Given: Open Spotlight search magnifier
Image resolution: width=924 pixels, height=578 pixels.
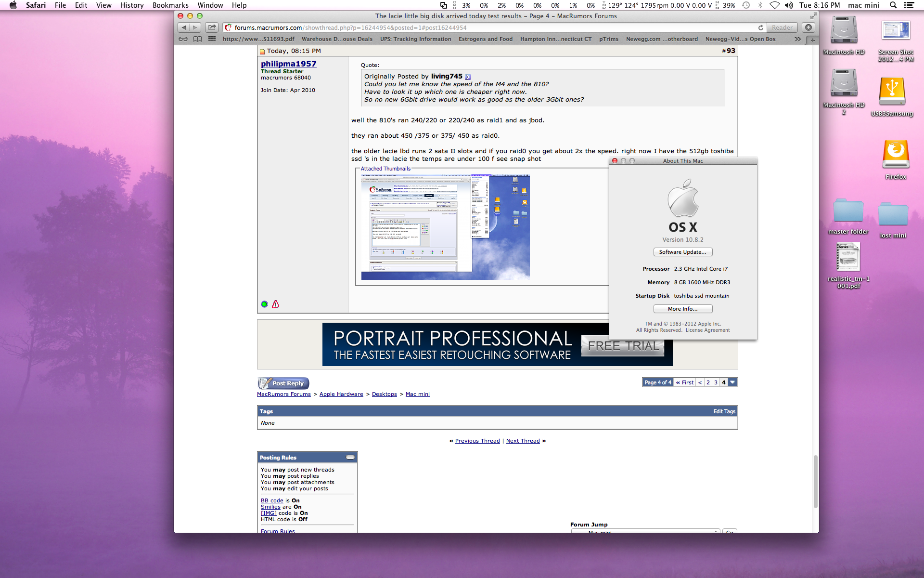Looking at the screenshot, I should 893,5.
